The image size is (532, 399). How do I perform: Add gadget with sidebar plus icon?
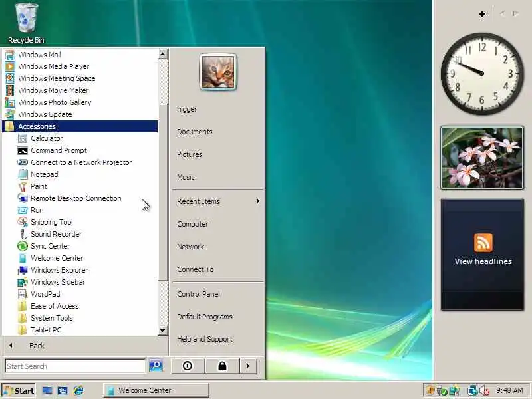pos(481,14)
